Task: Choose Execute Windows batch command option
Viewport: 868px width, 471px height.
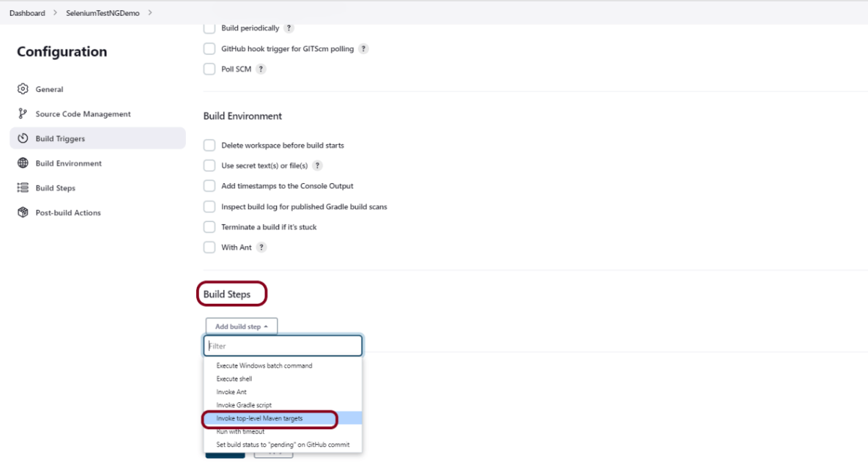Action: [264, 365]
